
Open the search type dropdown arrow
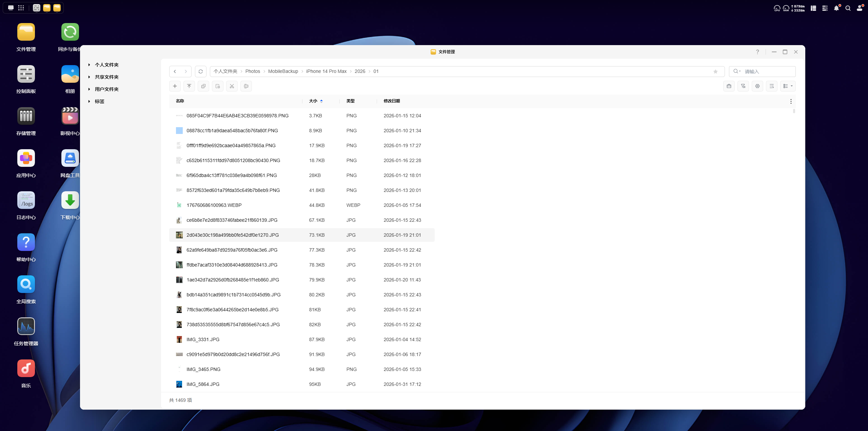pyautogui.click(x=740, y=71)
